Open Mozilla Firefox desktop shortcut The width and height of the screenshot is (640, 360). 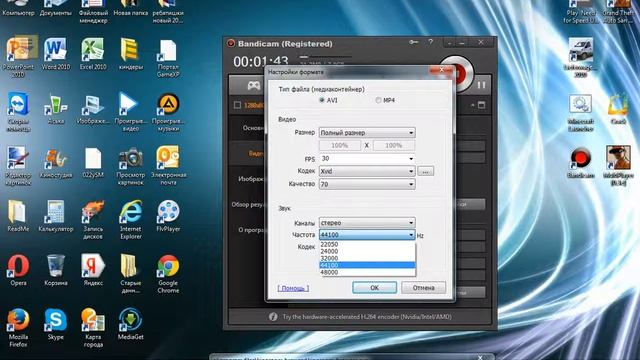tap(18, 327)
